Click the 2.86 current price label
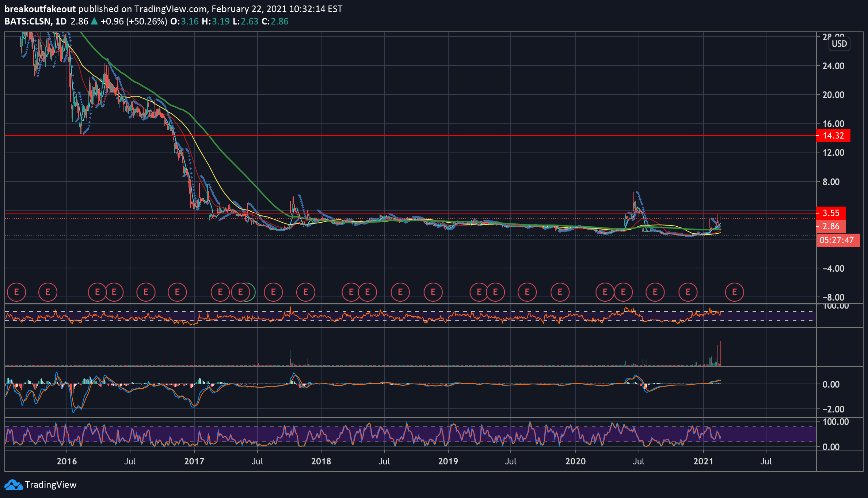Viewport: 868px width, 498px height. click(831, 226)
